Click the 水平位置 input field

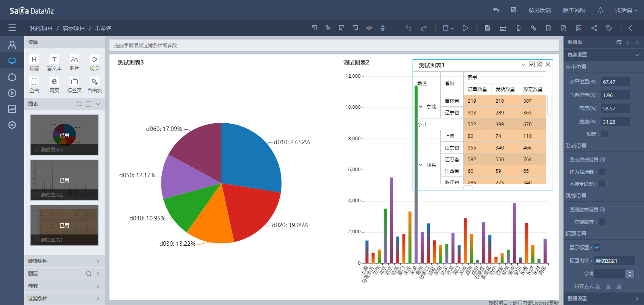615,82
